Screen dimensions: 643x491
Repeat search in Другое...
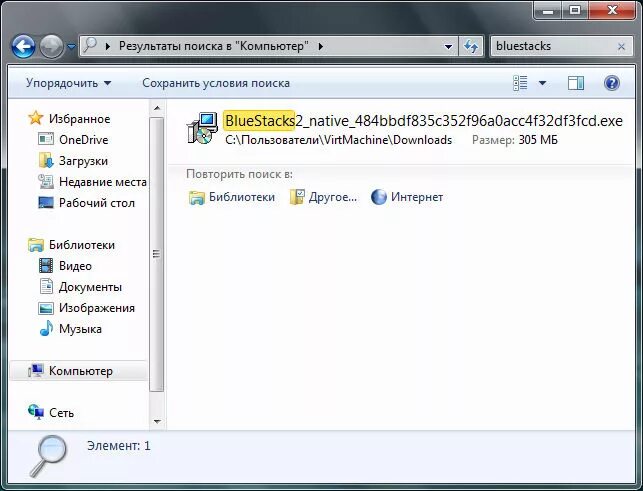[x=333, y=197]
